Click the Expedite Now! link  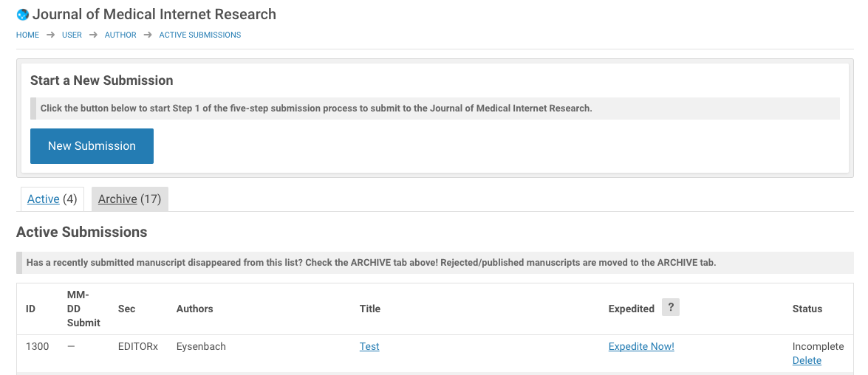tap(641, 346)
